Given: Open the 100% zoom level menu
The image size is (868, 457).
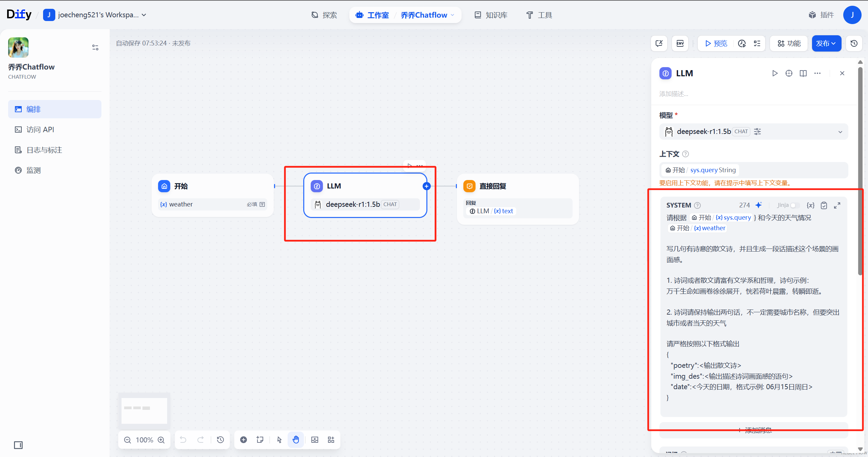Looking at the screenshot, I should point(144,440).
